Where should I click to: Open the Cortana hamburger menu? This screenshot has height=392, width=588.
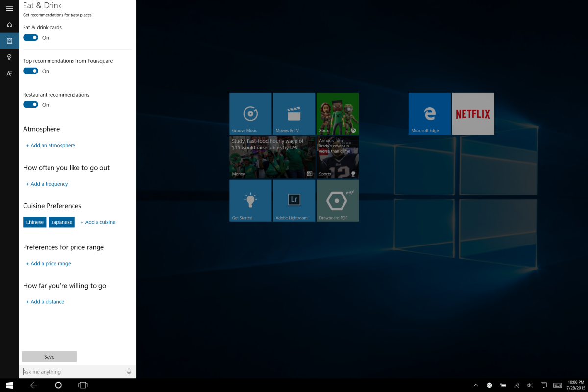[9, 8]
